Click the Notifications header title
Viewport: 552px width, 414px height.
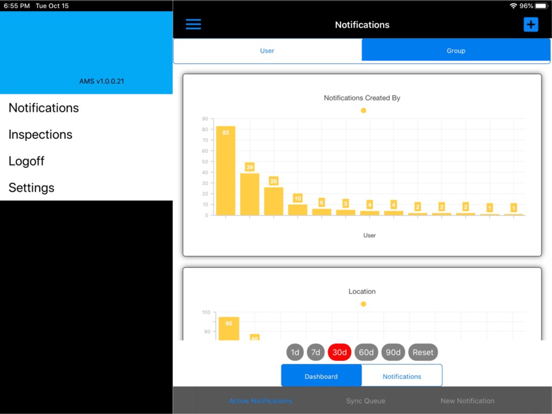362,25
